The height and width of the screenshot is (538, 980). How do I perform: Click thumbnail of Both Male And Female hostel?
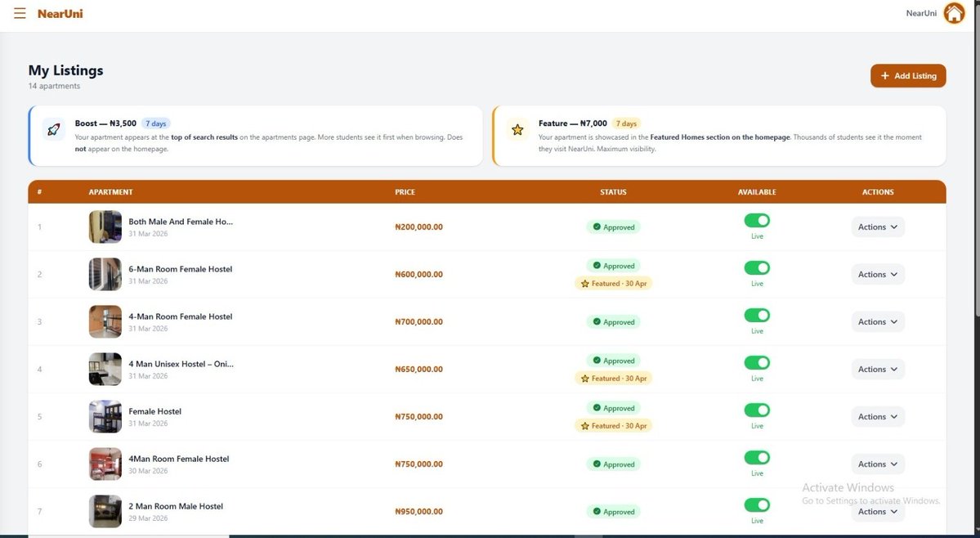coord(105,226)
